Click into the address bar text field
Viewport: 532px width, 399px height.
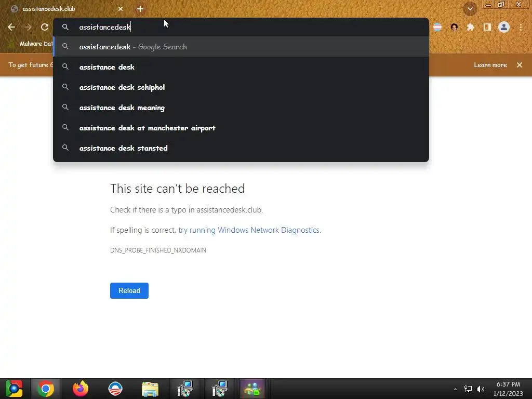coord(241,27)
